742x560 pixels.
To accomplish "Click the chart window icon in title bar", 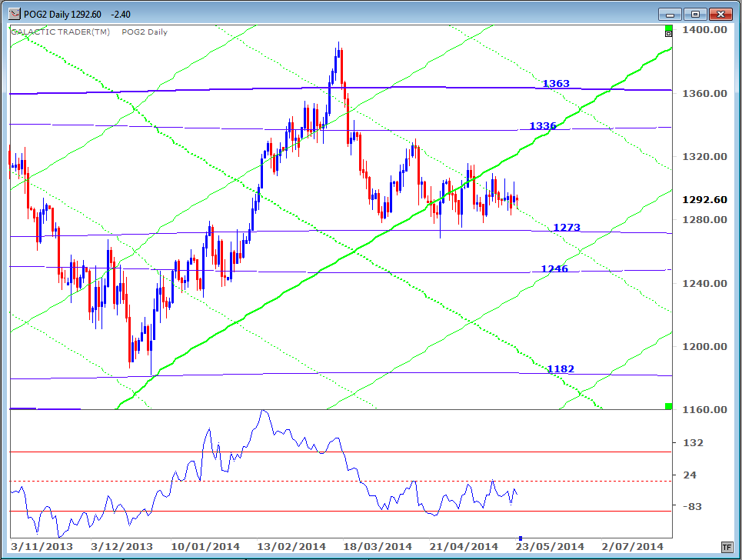I will (x=14, y=14).
